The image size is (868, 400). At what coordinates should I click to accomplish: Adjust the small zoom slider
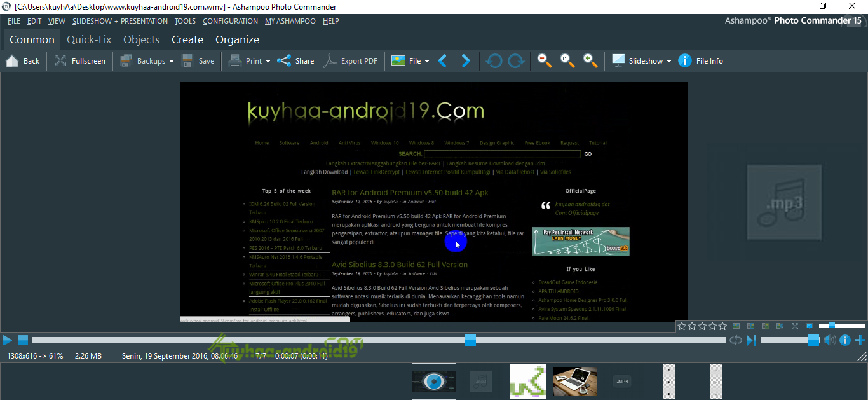832,326
